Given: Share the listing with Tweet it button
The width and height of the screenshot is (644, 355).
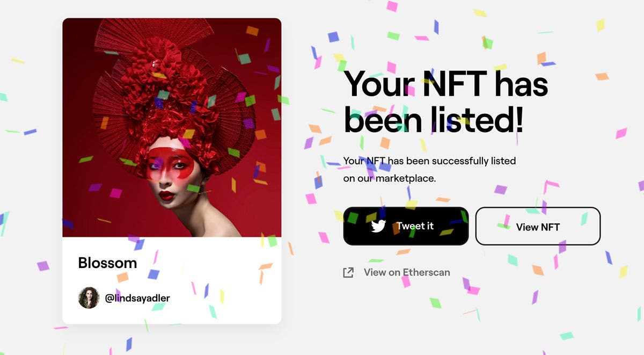Looking at the screenshot, I should point(406,226).
